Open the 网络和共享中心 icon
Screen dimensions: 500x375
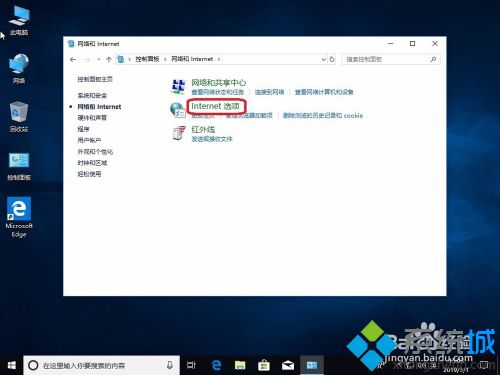tap(178, 86)
